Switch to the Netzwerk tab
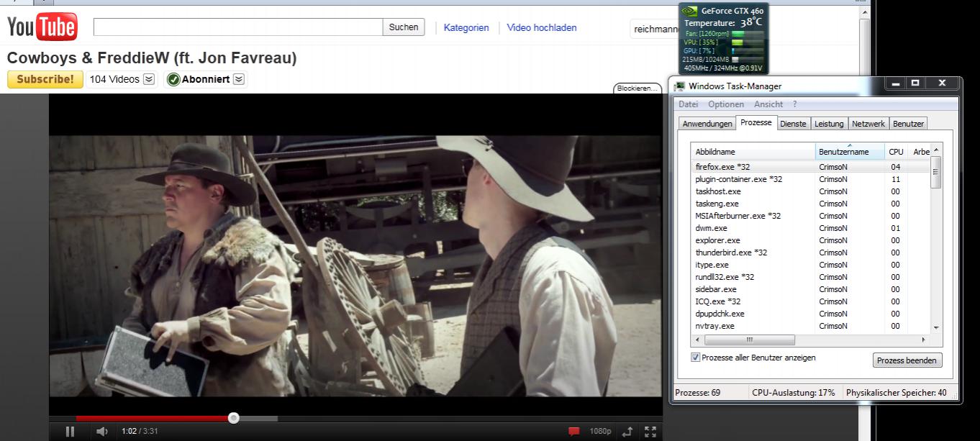The image size is (980, 441). (868, 124)
